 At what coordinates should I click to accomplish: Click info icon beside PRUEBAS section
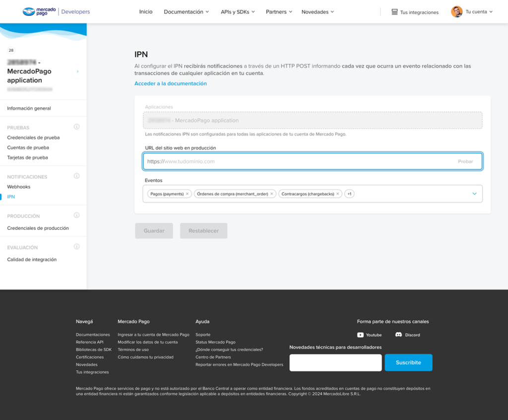tap(77, 127)
